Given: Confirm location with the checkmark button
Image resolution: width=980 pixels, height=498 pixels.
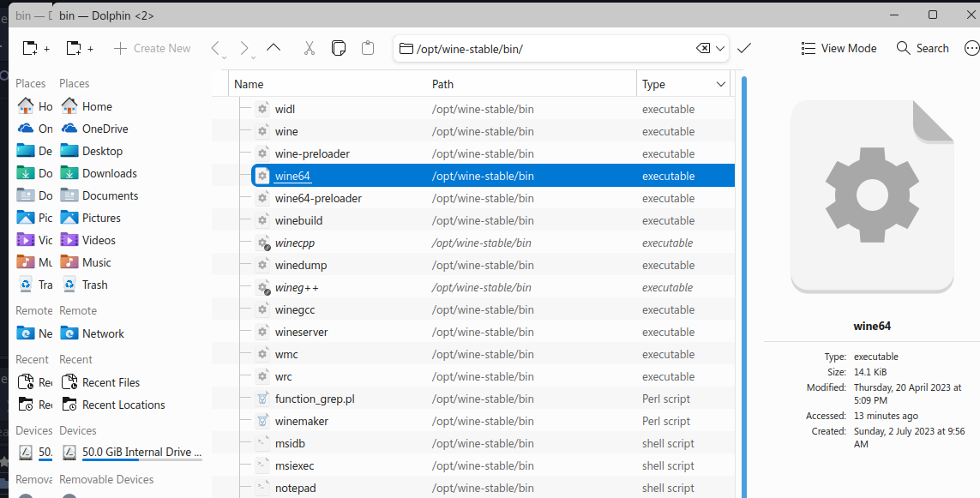Looking at the screenshot, I should coord(743,48).
